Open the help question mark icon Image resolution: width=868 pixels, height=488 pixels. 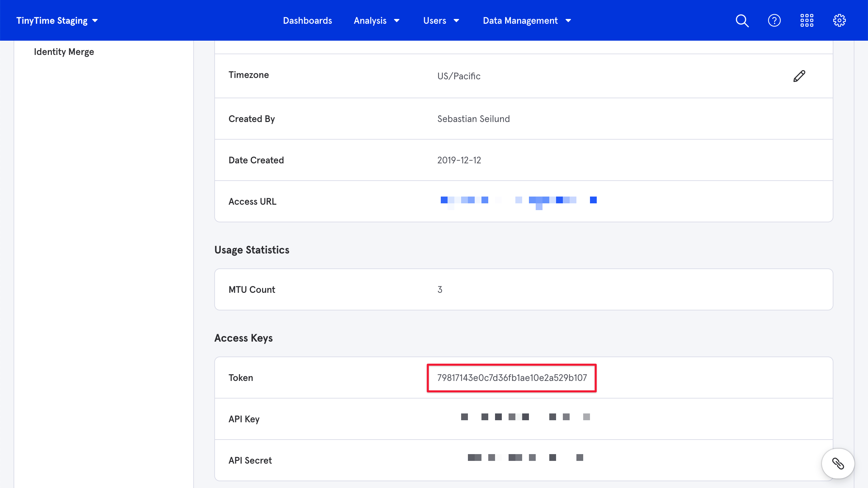774,21
